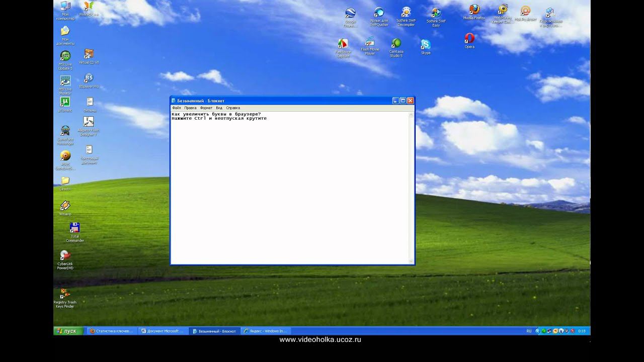The image size is (644, 362).
Task: Click the system tray clock
Action: coord(582,331)
